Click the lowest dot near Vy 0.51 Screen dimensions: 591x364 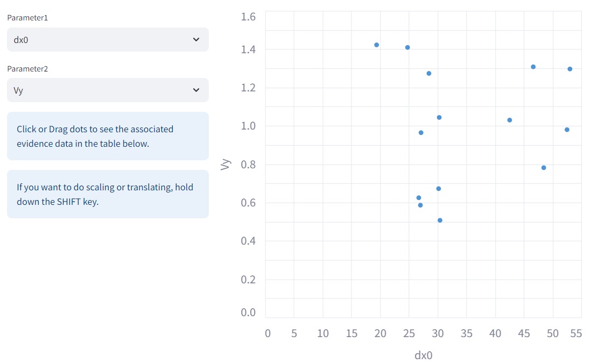[440, 220]
